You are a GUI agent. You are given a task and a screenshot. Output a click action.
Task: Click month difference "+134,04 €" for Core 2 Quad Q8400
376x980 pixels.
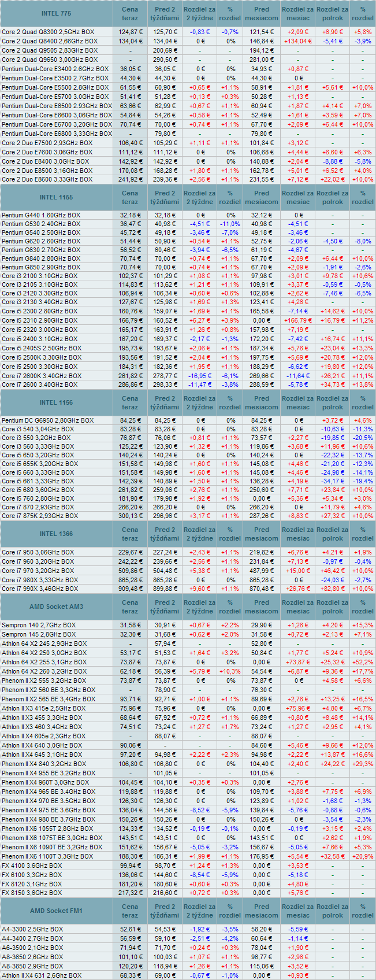(x=298, y=41)
